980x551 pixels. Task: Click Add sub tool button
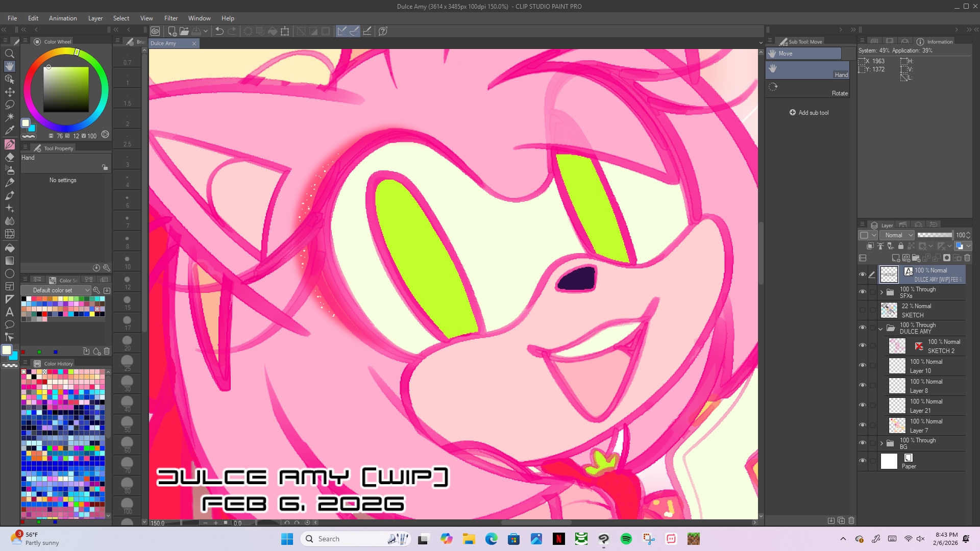pyautogui.click(x=809, y=113)
